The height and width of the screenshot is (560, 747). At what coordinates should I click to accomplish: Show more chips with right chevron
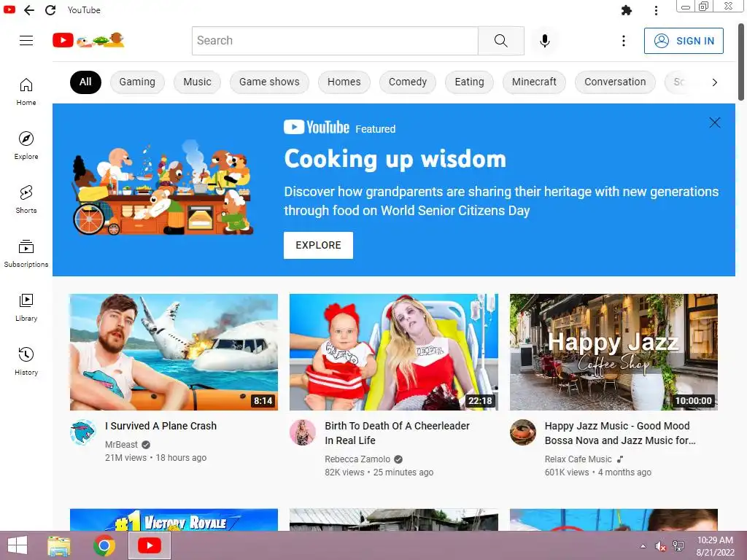point(714,82)
